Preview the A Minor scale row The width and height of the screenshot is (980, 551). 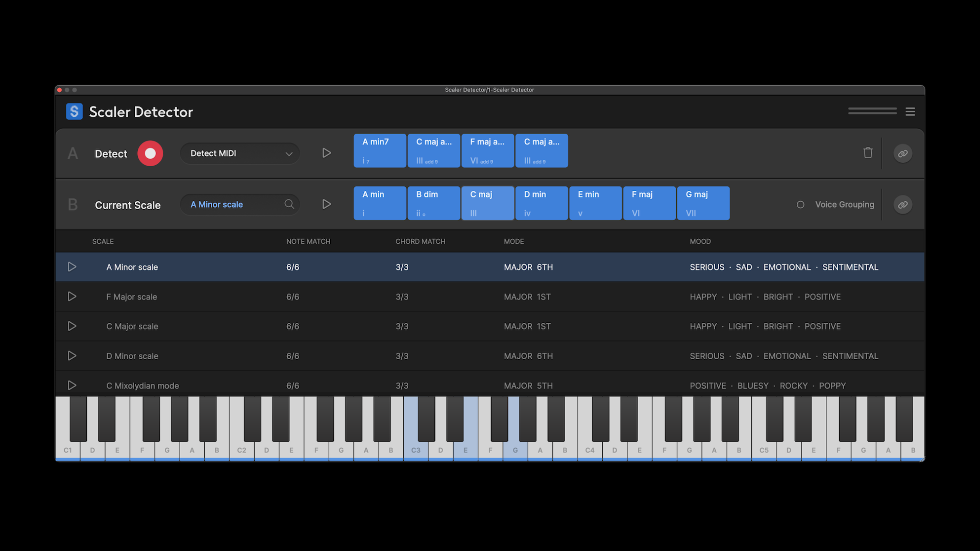[x=72, y=267]
